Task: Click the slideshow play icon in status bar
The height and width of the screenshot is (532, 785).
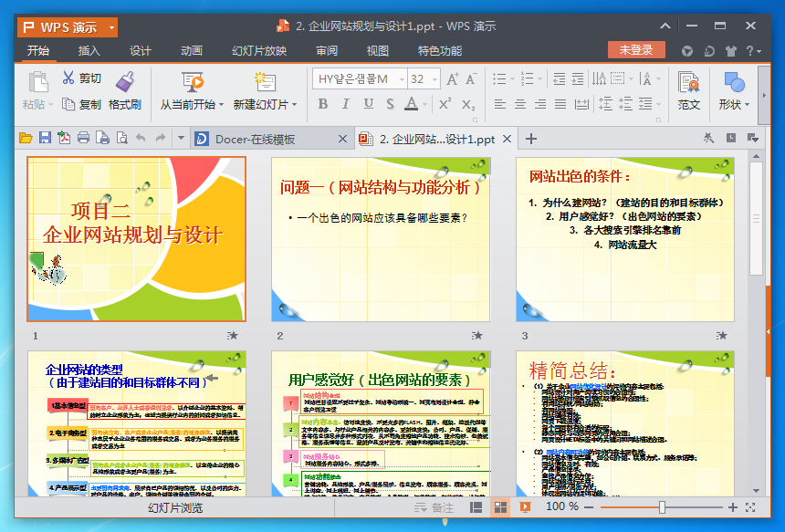Action: pos(525,506)
